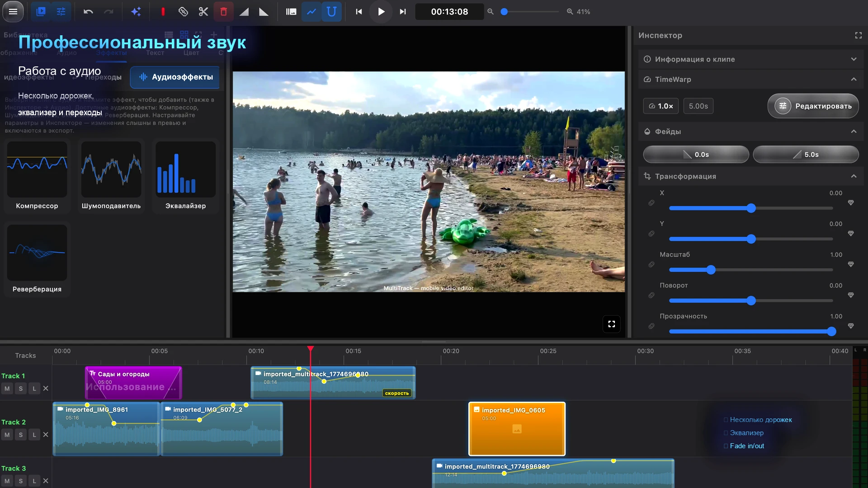868x488 pixels.
Task: Collapse the Фейды section
Action: coord(751,131)
